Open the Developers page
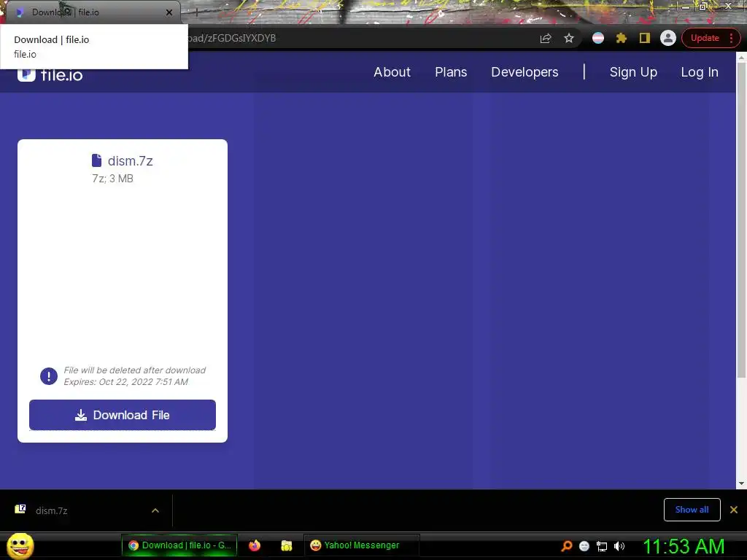This screenshot has height=560, width=747. click(525, 72)
